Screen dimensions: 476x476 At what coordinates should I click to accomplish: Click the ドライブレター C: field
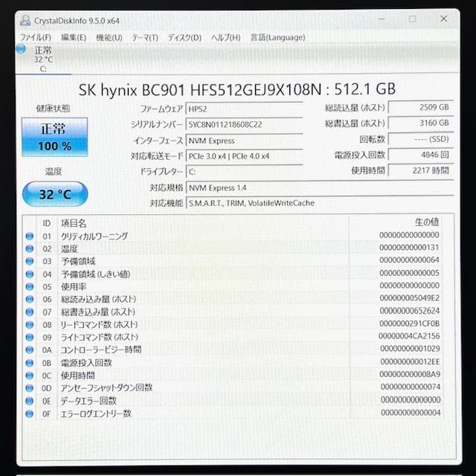(x=244, y=172)
